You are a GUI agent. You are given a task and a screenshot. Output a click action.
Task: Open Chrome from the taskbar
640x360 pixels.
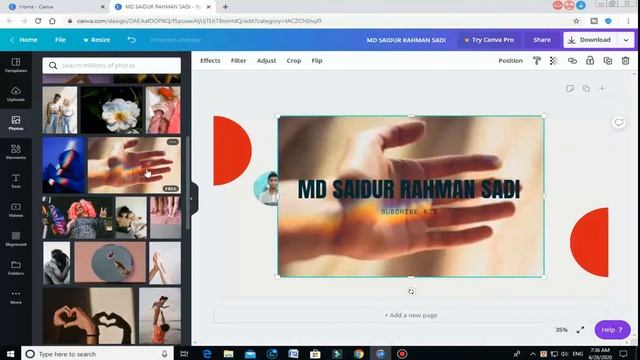click(358, 353)
